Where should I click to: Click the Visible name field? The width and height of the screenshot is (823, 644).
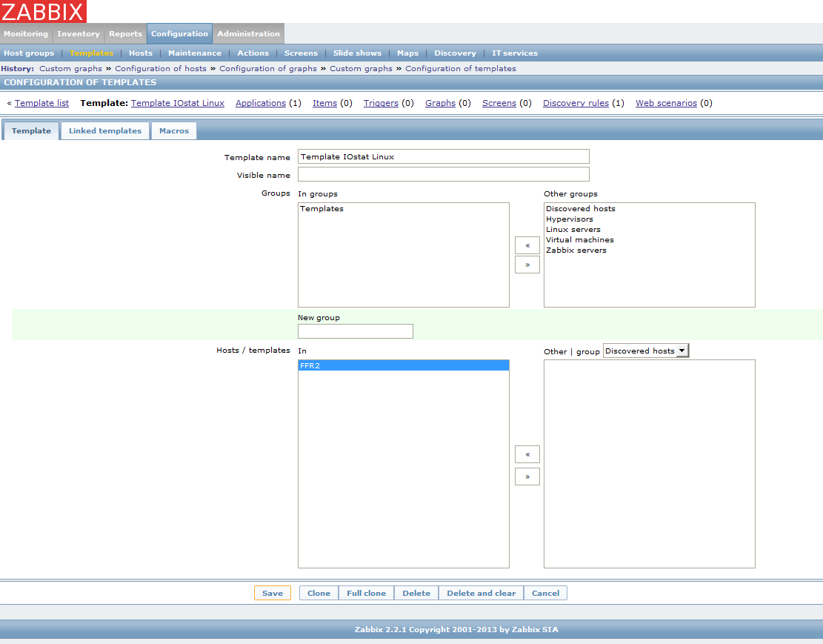[443, 174]
